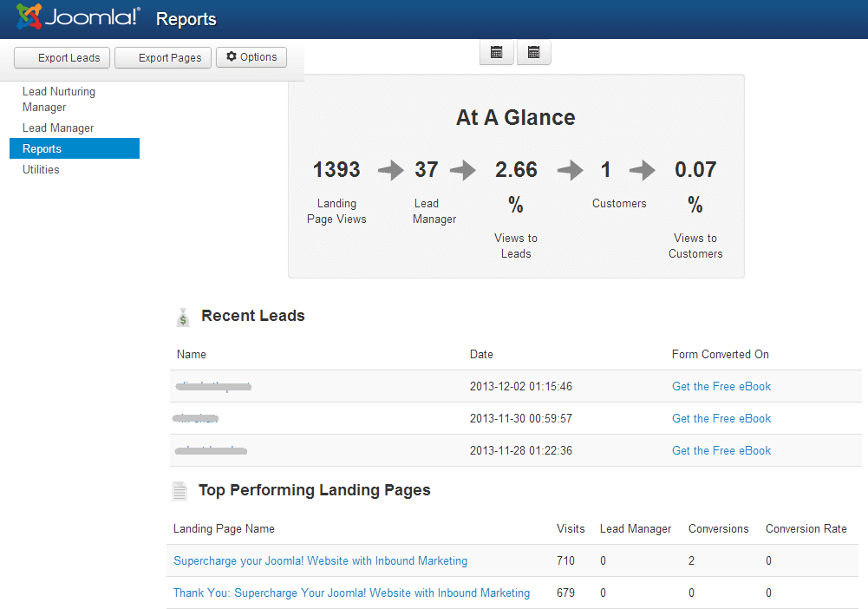Click the 'Lead Manager' label under 37
This screenshot has height=609, width=868.
(x=434, y=211)
